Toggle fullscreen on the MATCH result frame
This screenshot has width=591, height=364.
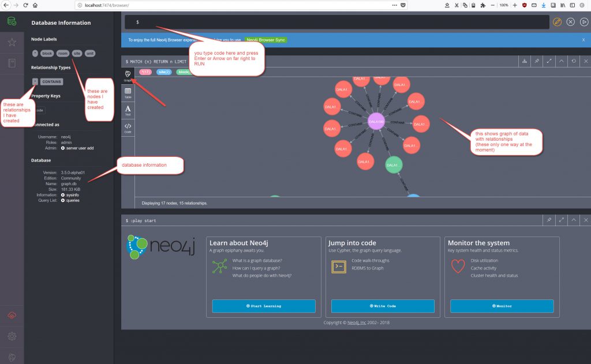click(549, 61)
